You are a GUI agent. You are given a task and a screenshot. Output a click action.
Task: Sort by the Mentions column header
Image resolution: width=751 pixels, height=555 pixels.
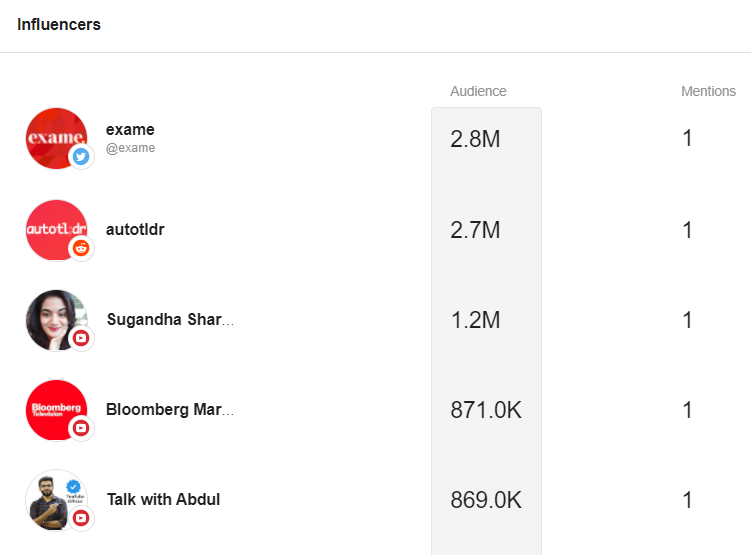(x=708, y=91)
